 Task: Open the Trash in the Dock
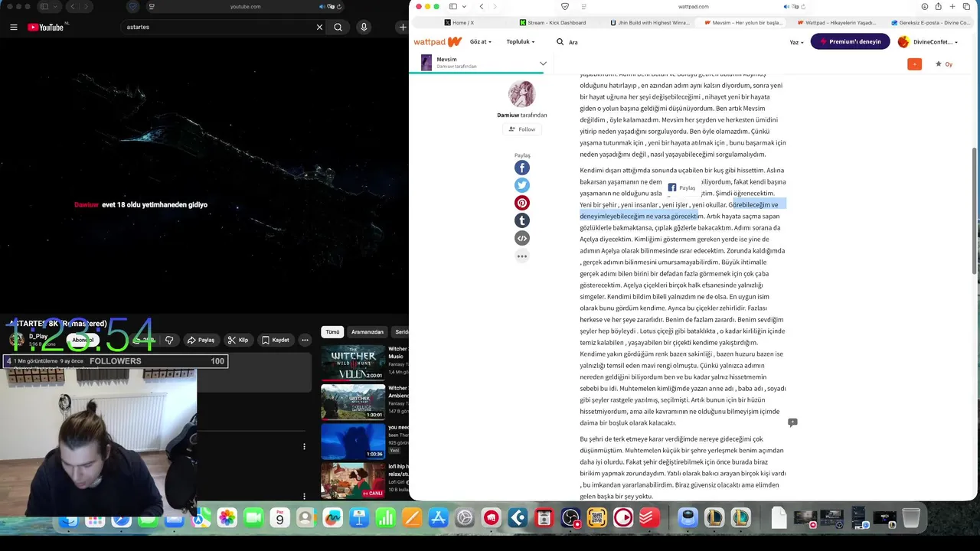pyautogui.click(x=911, y=518)
